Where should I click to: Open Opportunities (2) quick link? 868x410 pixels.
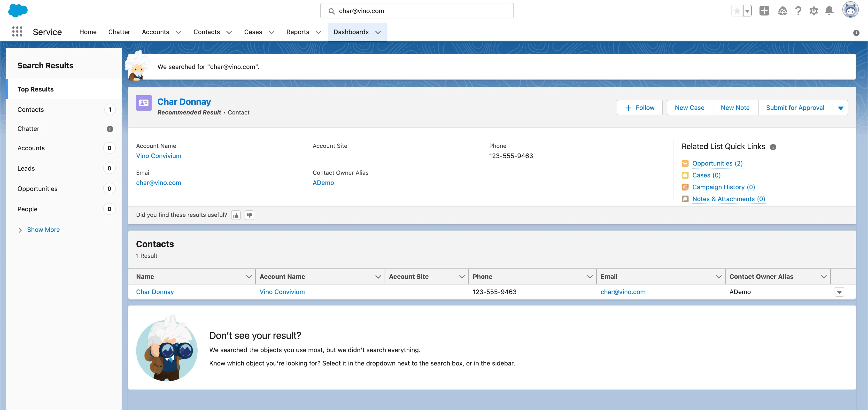(x=717, y=164)
